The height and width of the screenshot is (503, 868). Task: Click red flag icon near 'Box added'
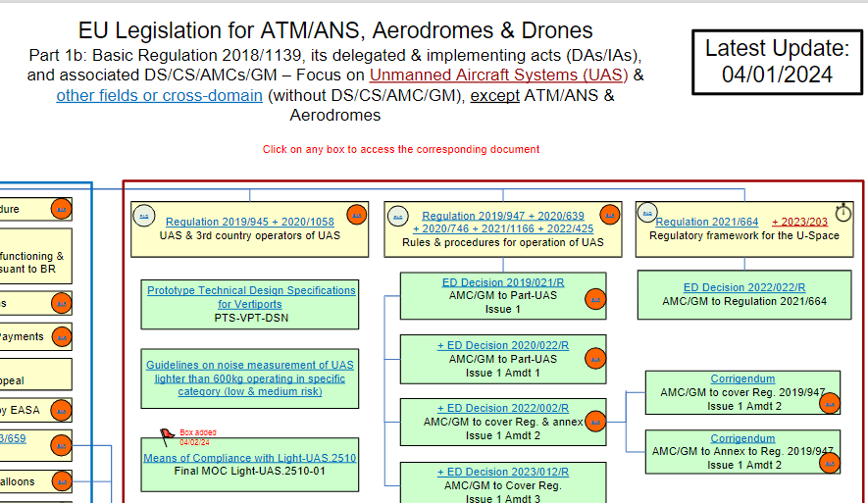click(x=167, y=436)
